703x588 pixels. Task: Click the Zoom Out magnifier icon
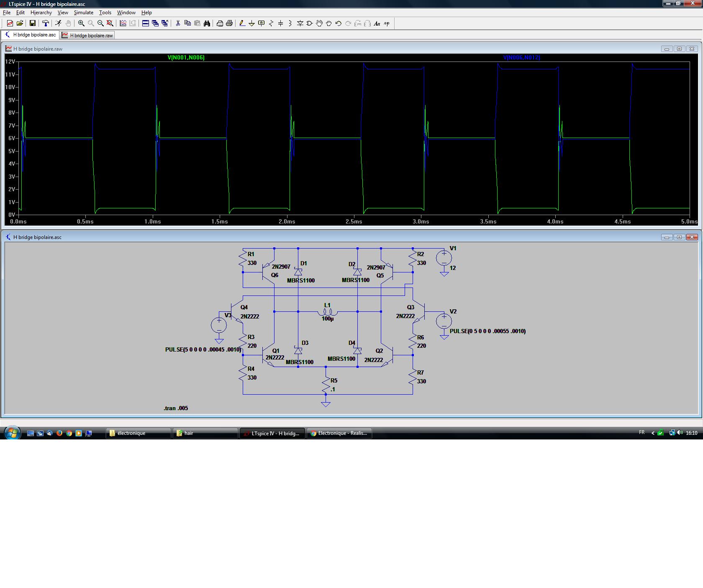click(x=100, y=23)
